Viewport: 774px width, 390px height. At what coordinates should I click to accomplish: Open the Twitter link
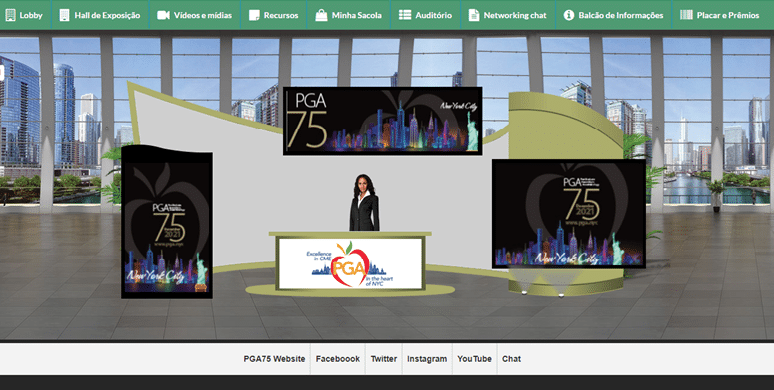tap(384, 359)
